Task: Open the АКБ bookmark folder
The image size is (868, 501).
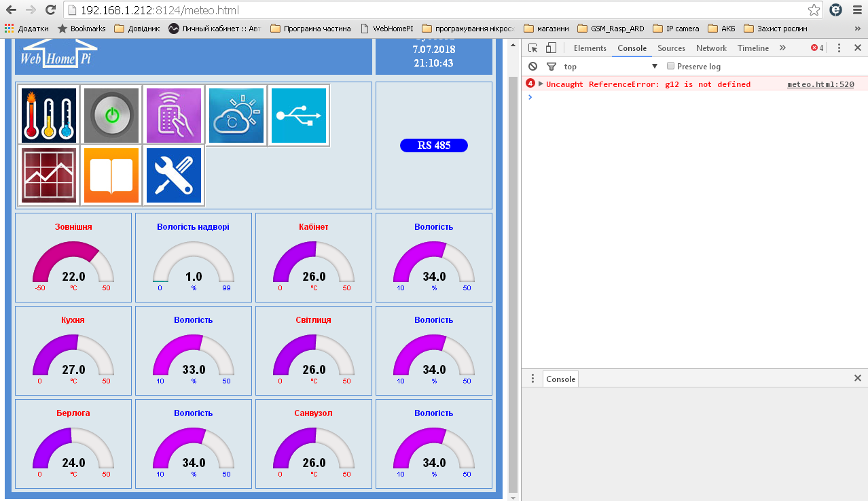Action: [x=721, y=29]
